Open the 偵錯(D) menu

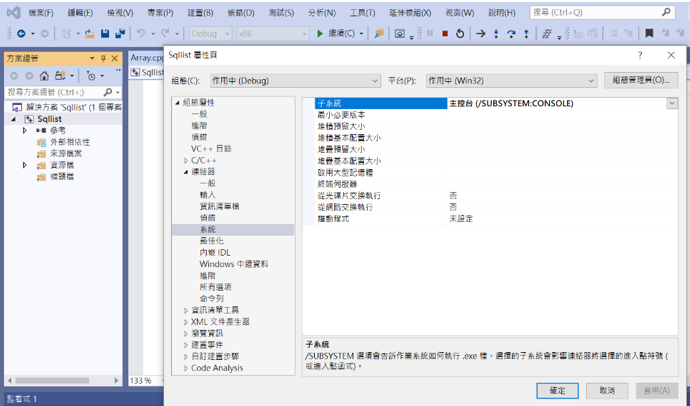241,13
